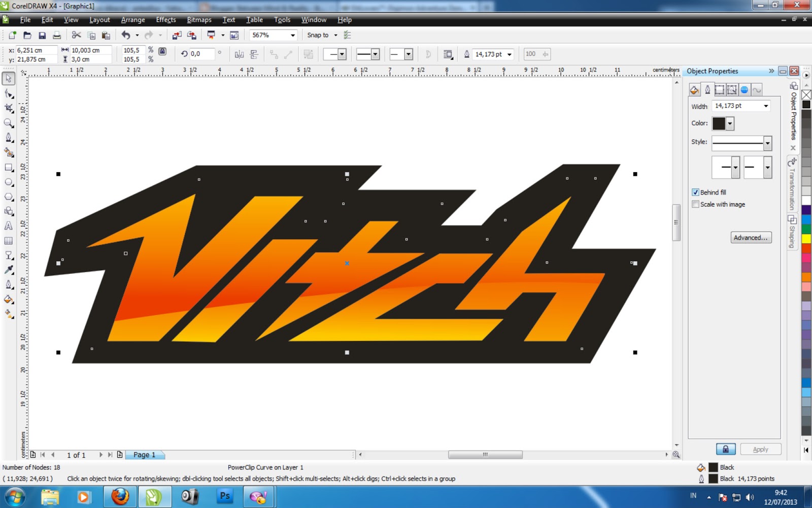Viewport: 812px width, 508px height.
Task: Select the Interactive Blend tool
Action: click(9, 256)
